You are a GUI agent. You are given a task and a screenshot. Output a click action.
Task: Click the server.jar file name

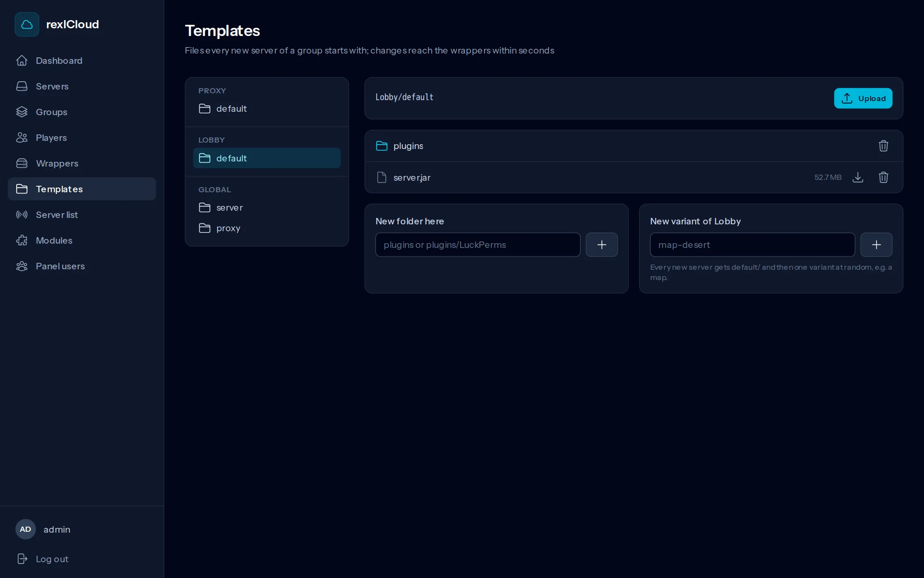tap(412, 178)
